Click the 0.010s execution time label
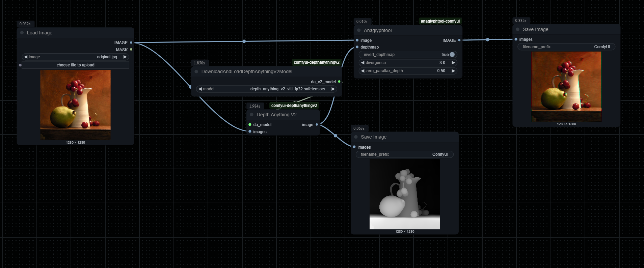Viewport: 644px width, 268px height. pos(362,22)
